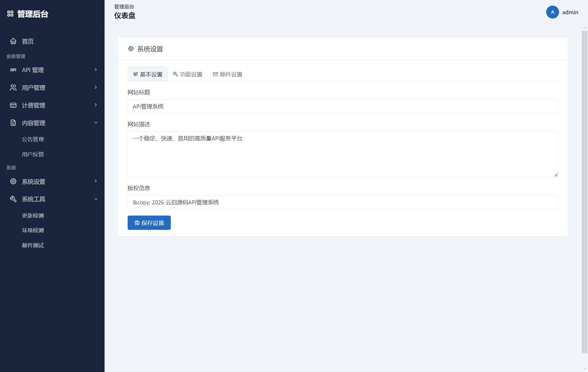Switch to the 功能设置 tab
This screenshot has height=372, width=588.
(188, 74)
